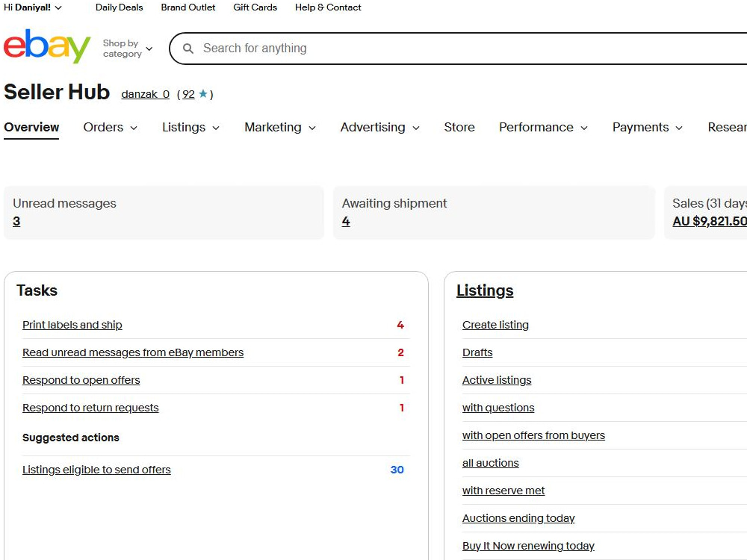The width and height of the screenshot is (747, 560).
Task: Open all auctions link
Action: [x=491, y=463]
